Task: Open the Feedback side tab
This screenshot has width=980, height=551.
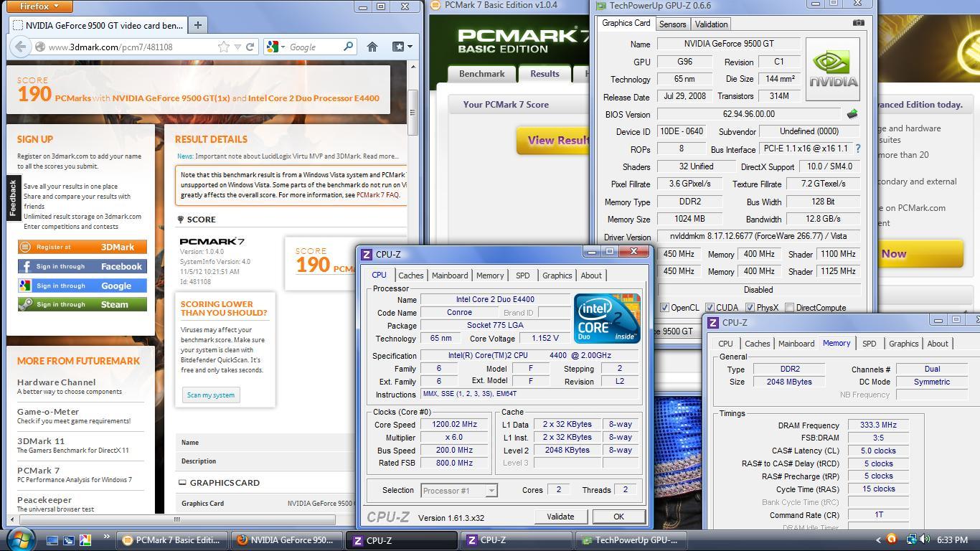Action: [13, 198]
